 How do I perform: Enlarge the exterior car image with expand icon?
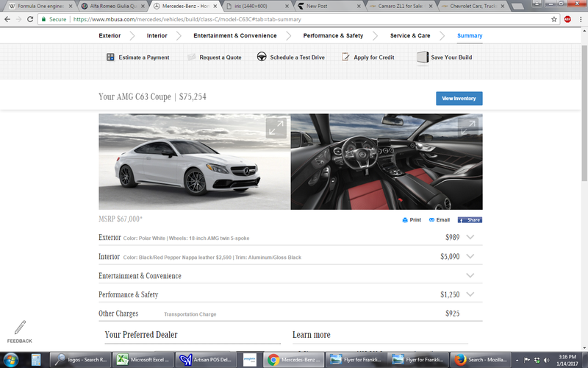(276, 127)
